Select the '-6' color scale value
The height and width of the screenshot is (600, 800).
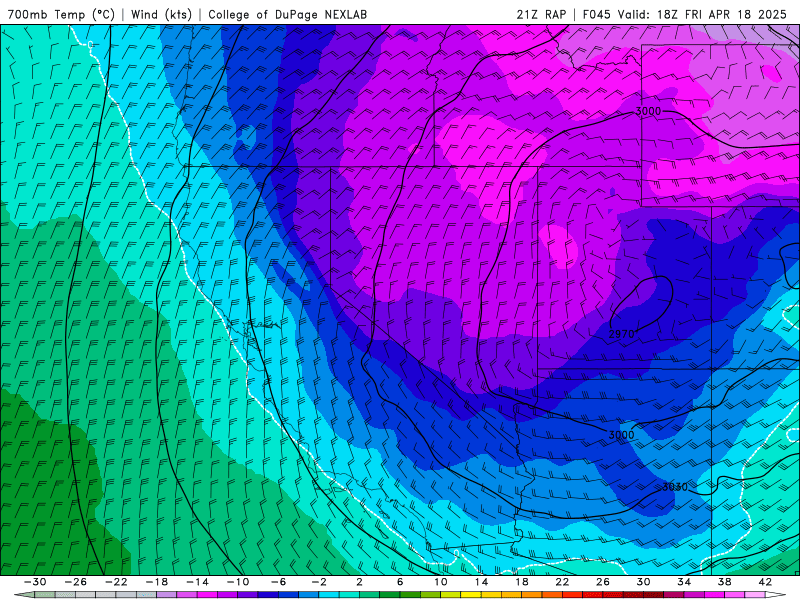click(279, 582)
